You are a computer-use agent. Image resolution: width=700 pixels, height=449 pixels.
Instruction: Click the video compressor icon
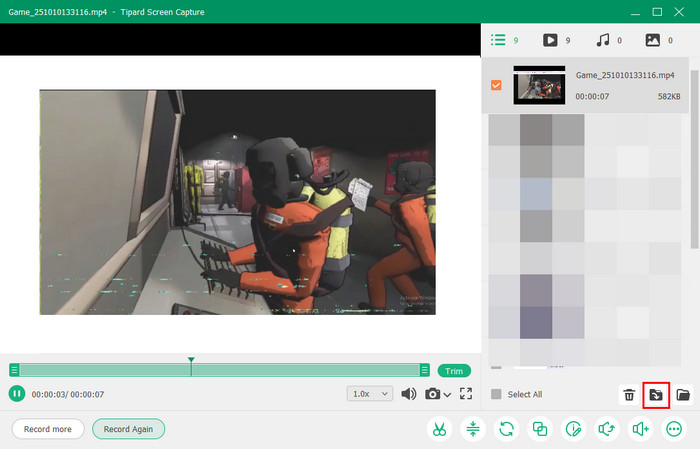473,429
